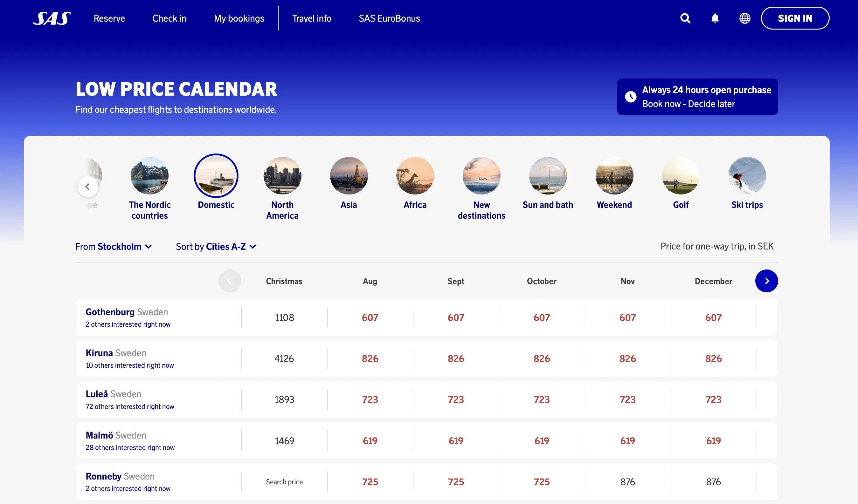Screen dimensions: 858x504
Task: Select Malmö Aug price 619
Action: point(370,441)
